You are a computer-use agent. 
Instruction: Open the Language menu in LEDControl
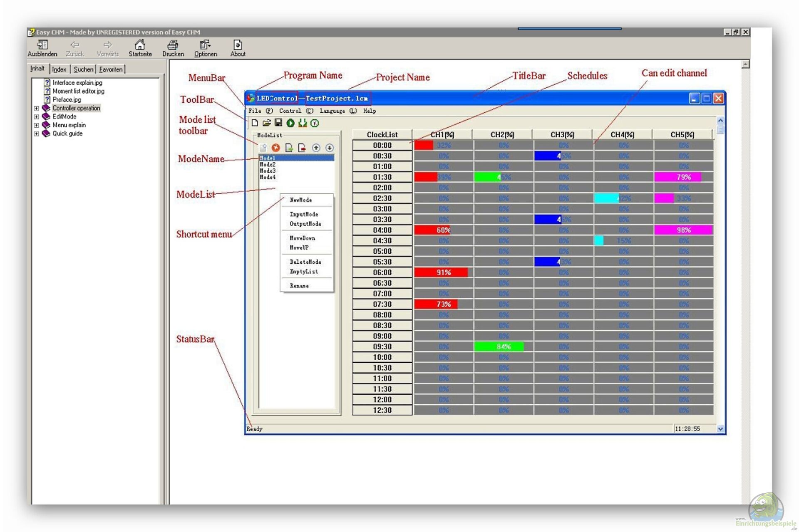(x=337, y=111)
